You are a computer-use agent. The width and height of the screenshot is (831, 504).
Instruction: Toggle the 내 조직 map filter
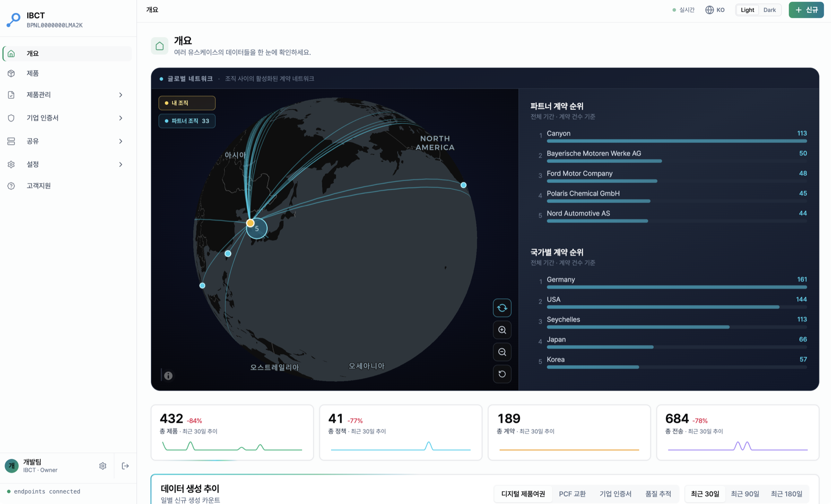point(187,103)
